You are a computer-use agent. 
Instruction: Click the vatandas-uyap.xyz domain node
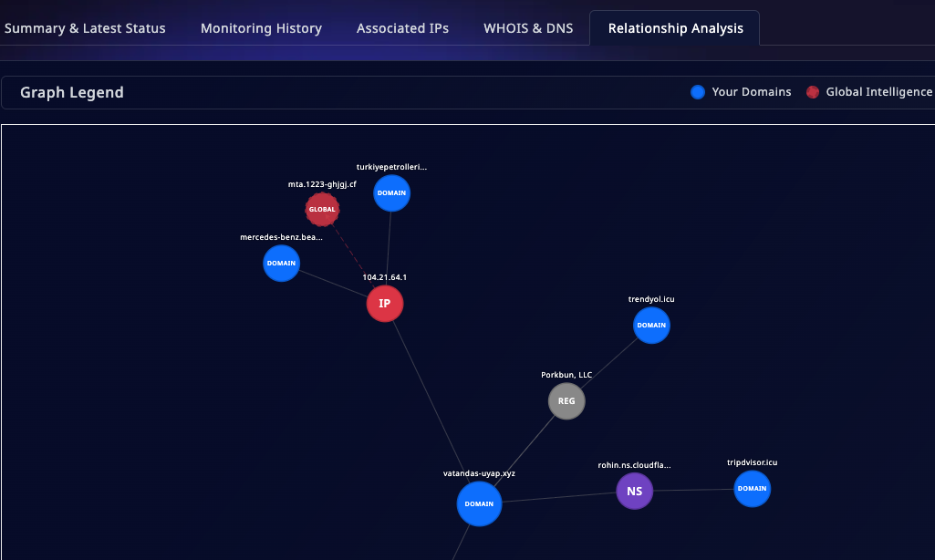point(480,504)
